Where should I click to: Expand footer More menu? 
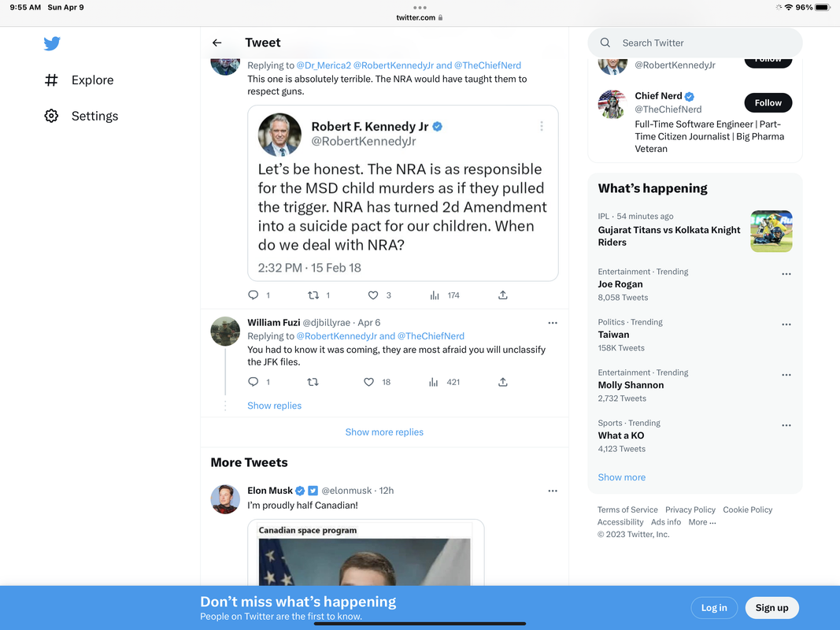pyautogui.click(x=701, y=522)
